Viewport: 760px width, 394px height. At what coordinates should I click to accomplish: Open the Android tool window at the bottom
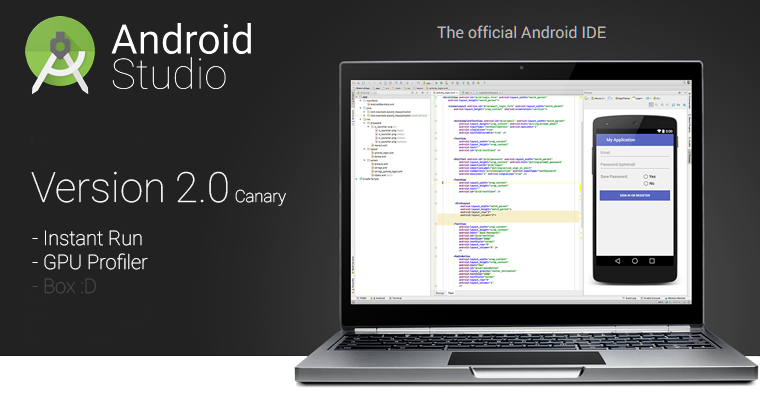click(x=379, y=298)
